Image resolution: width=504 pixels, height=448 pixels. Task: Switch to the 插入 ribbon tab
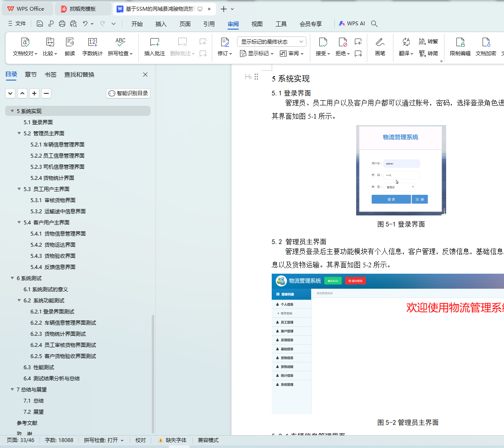tap(161, 24)
